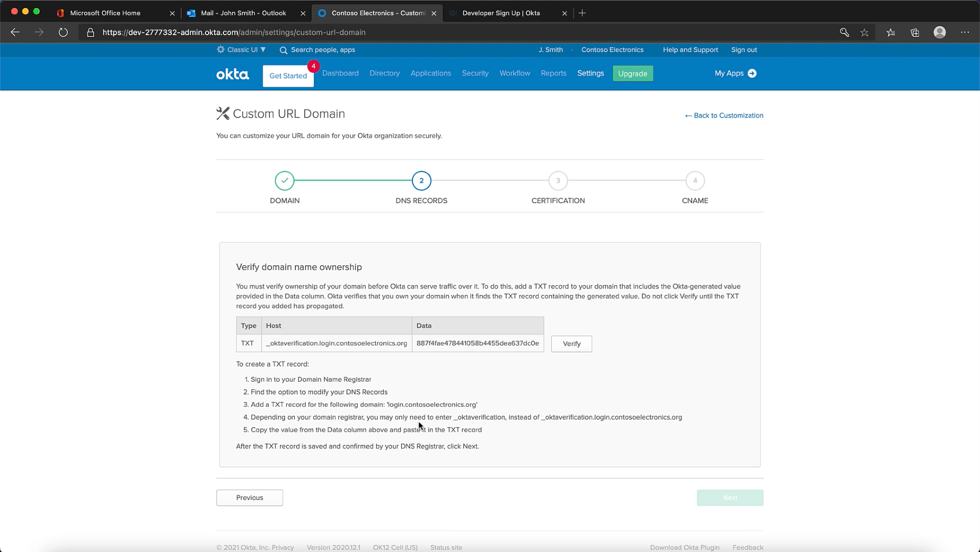Click the Classic UI gear icon

pyautogui.click(x=221, y=49)
